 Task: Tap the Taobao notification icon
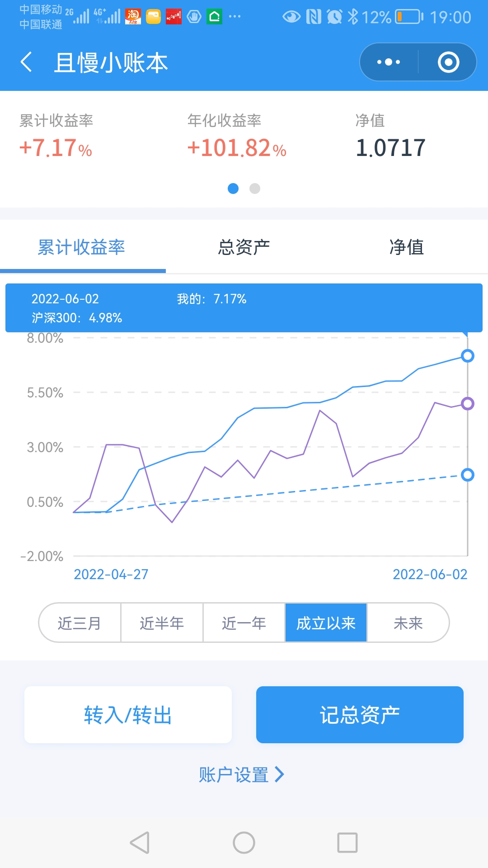coord(133,17)
